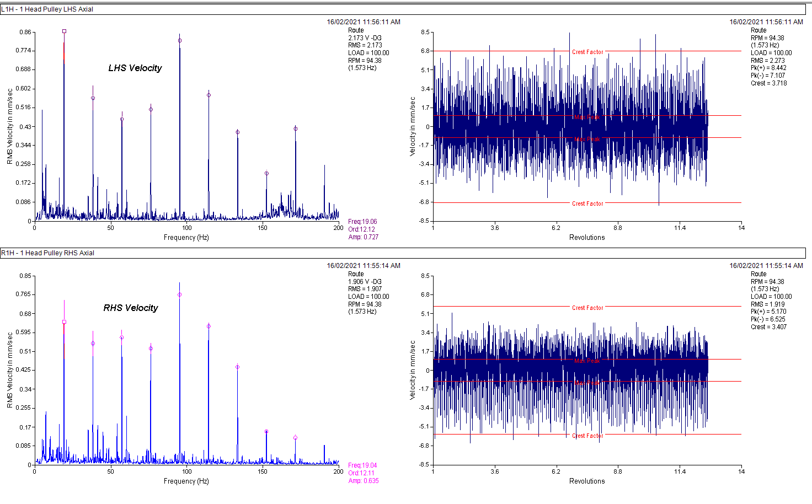
Task: Click the LHS harmonic circle marker near 171 Hz
Action: [296, 129]
